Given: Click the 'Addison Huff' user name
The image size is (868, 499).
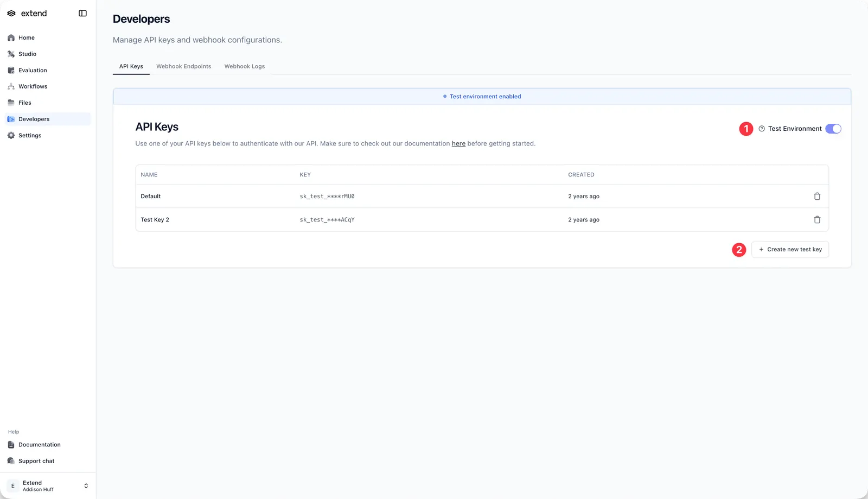Looking at the screenshot, I should 38,490.
